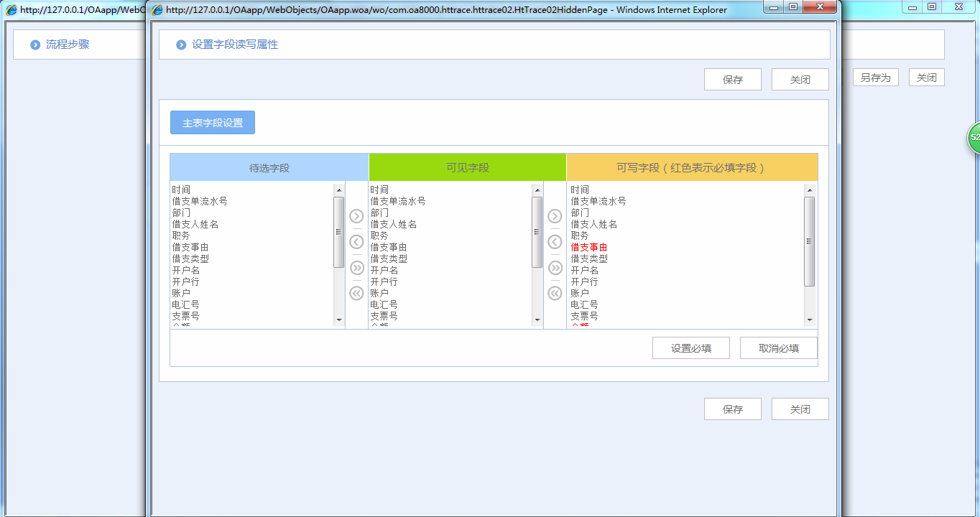Screen dimensions: 980x517
Task: Select the red 借支事由 field in 可写字段
Action: coord(588,247)
